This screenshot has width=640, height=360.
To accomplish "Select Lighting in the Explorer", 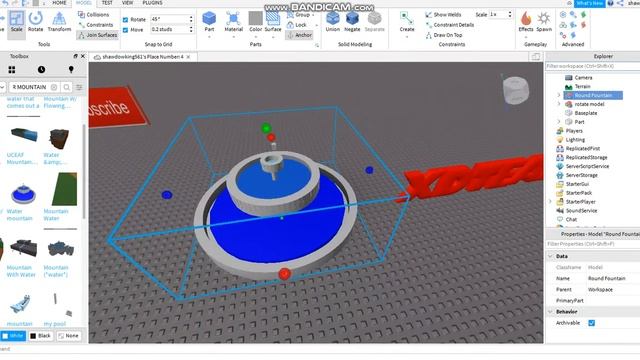I will point(575,140).
